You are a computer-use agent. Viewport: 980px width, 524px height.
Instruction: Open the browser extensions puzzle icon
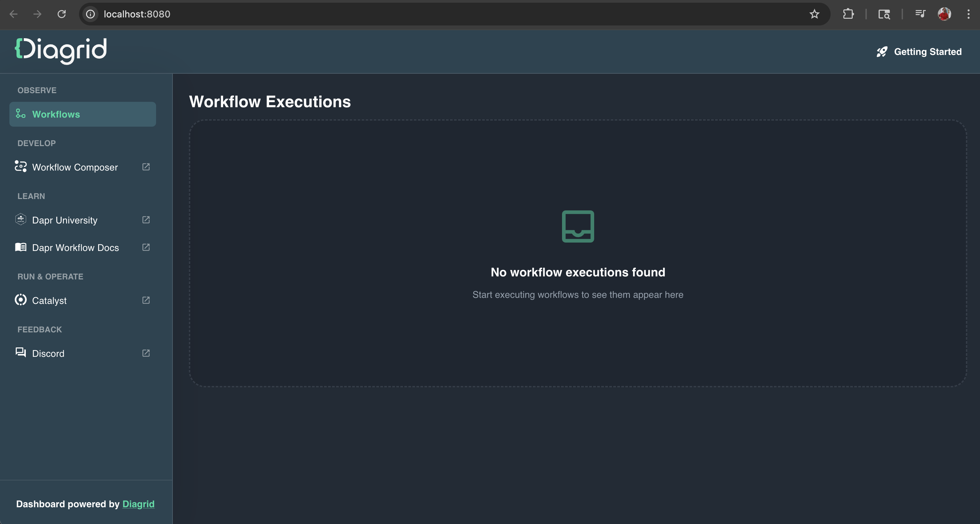click(848, 14)
